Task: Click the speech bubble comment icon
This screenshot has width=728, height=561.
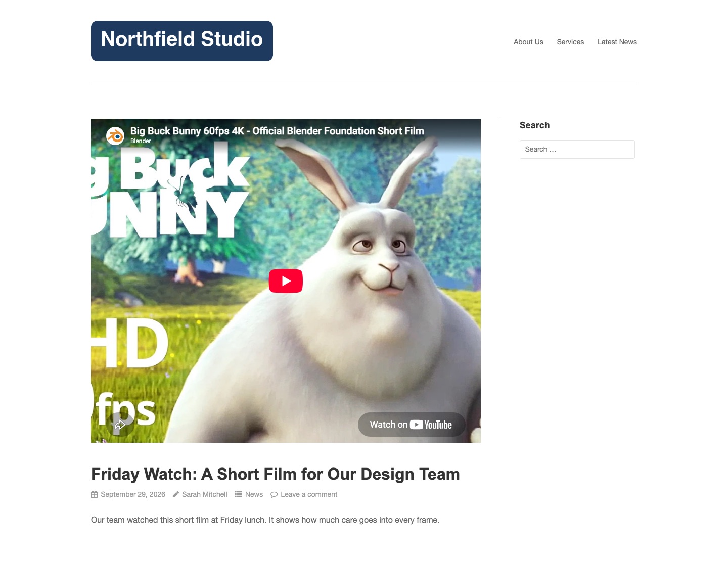Action: pos(274,494)
